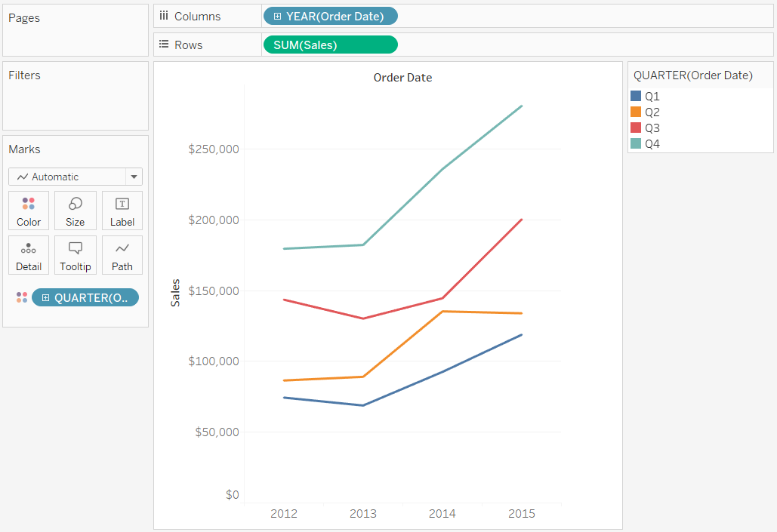Click the Rows shelf icon
Image resolution: width=777 pixels, height=532 pixels.
click(164, 45)
